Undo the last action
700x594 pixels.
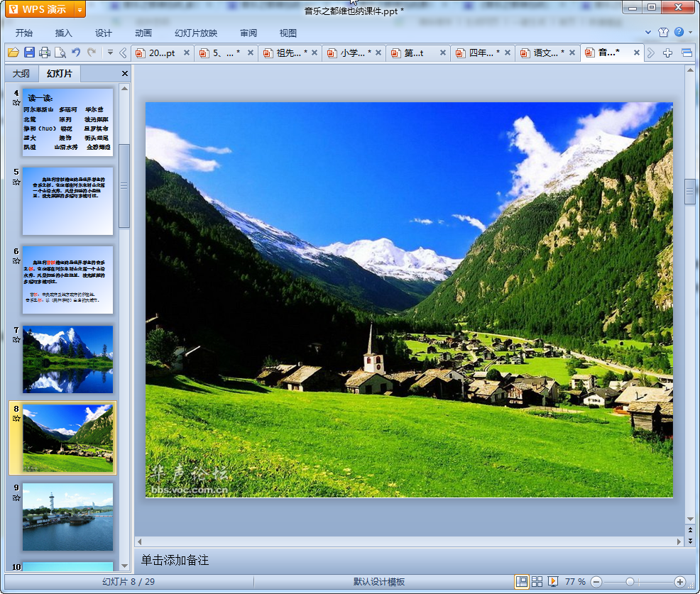(76, 53)
